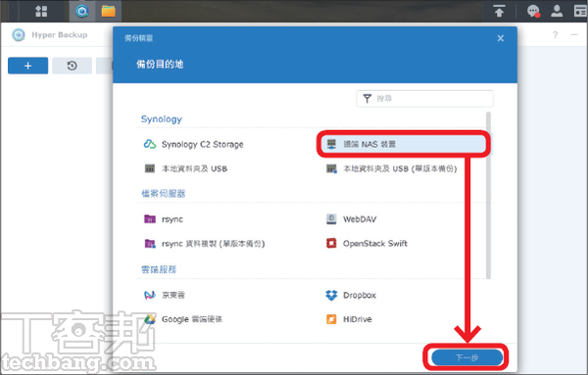The height and width of the screenshot is (375, 588).
Task: Choose Google 雲端硬碟 destination
Action: (192, 319)
